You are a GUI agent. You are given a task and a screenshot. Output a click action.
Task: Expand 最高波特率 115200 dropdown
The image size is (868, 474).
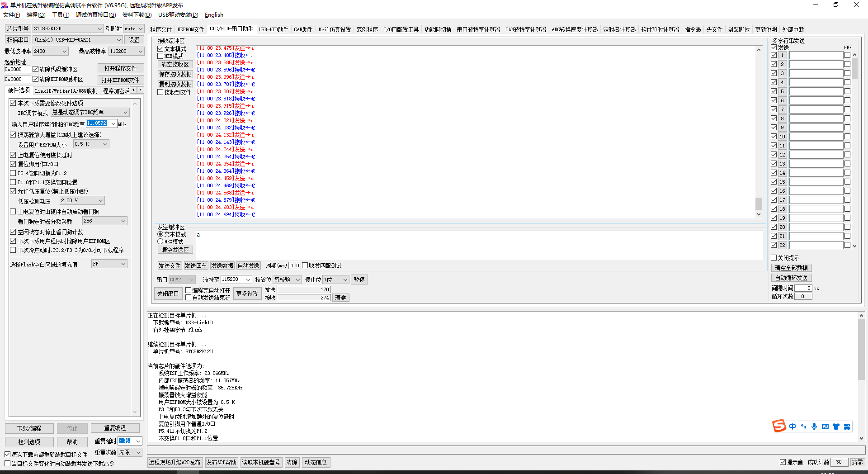[140, 51]
